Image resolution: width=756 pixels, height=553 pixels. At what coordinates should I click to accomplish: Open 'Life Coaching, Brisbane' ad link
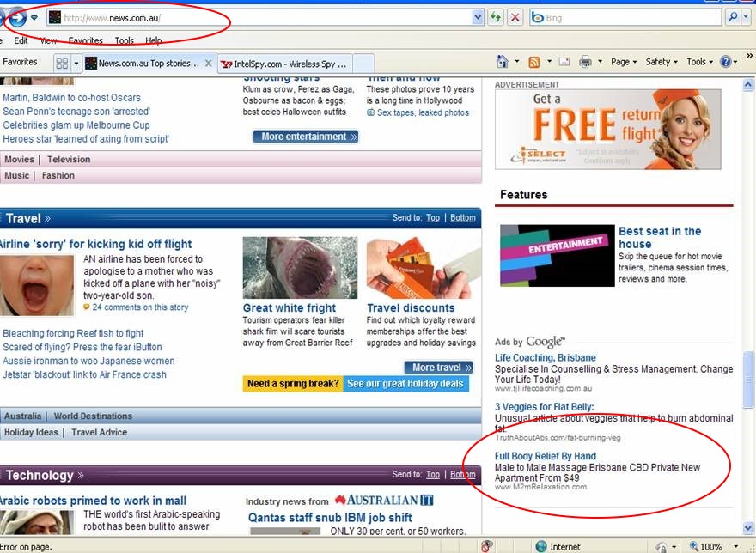pyautogui.click(x=546, y=358)
